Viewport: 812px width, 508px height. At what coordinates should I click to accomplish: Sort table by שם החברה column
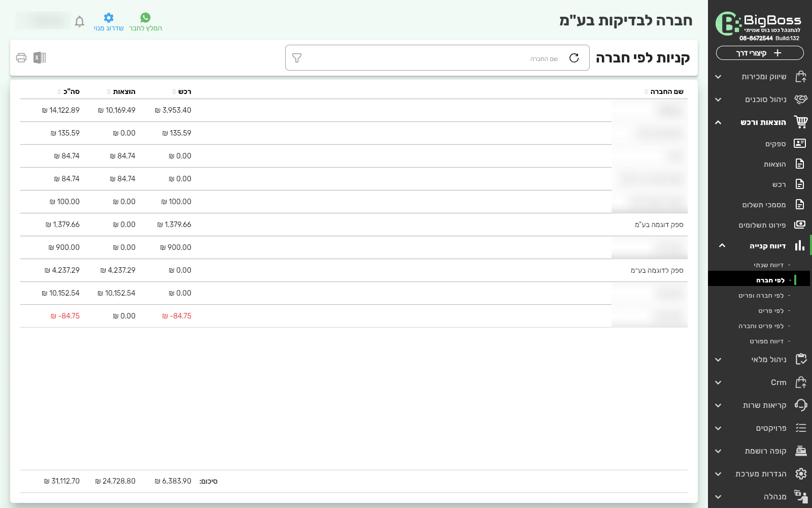(664, 91)
